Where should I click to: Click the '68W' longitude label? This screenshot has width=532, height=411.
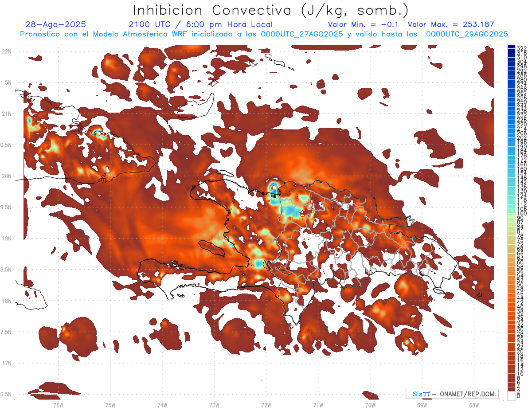tap(474, 405)
